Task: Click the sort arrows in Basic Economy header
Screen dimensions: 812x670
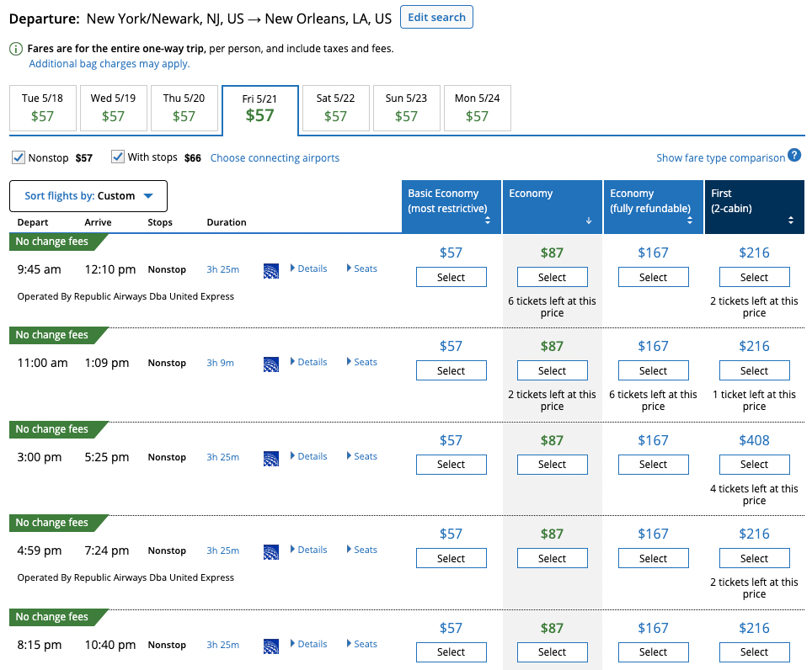Action: pos(487,221)
